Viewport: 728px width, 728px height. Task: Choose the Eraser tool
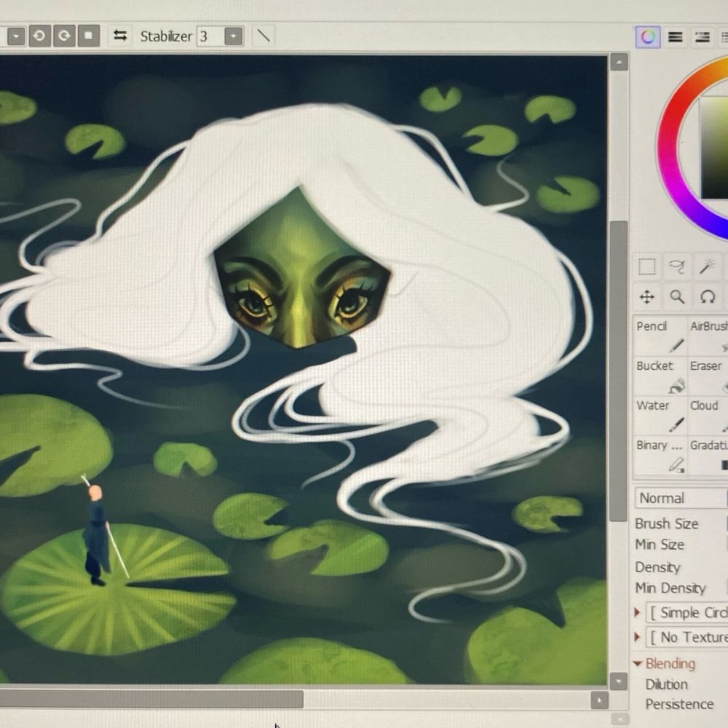[x=708, y=375]
